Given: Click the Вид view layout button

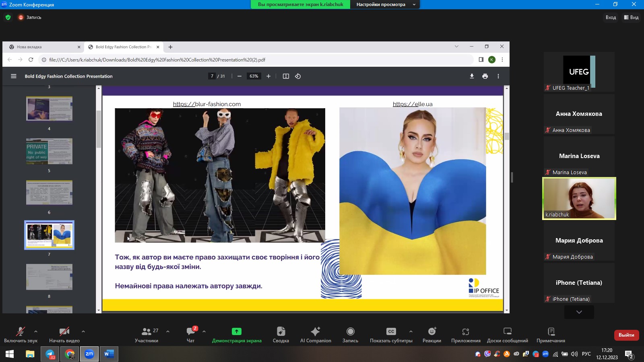Looking at the screenshot, I should (631, 17).
